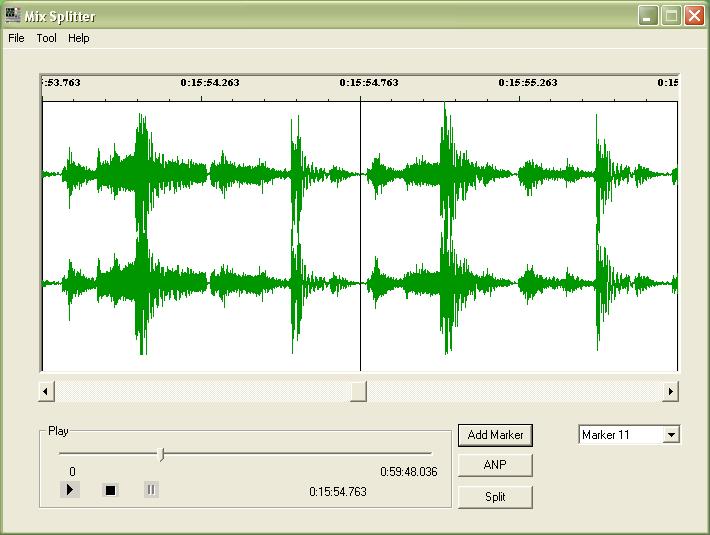710x535 pixels.
Task: Click the playback position slider thumb
Action: click(162, 454)
